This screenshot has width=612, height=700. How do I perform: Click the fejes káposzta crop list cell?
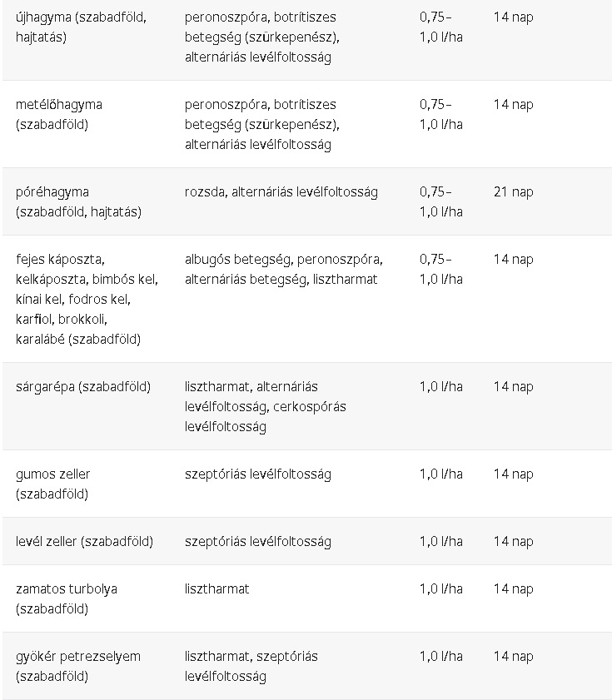point(87,299)
